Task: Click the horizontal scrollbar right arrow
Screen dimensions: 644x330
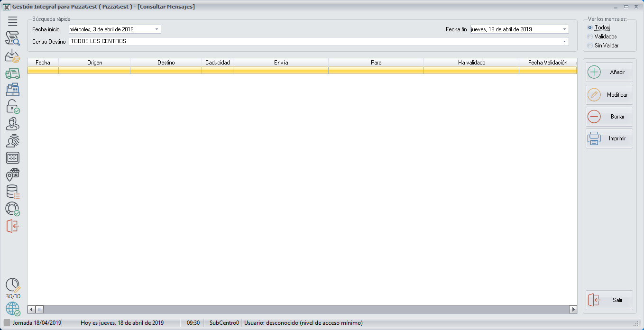Action: pos(573,310)
